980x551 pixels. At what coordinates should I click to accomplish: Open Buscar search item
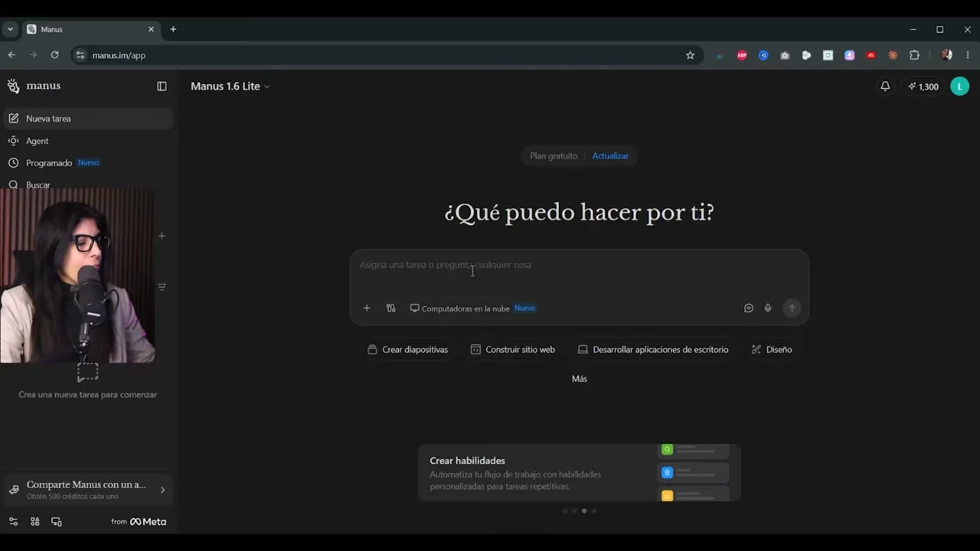[87, 184]
